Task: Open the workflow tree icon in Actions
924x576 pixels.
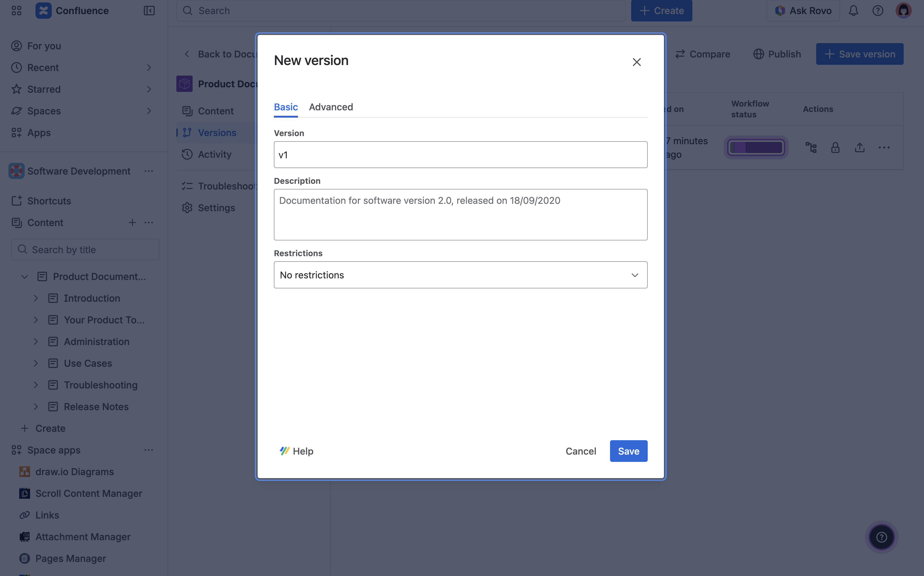Action: [811, 147]
